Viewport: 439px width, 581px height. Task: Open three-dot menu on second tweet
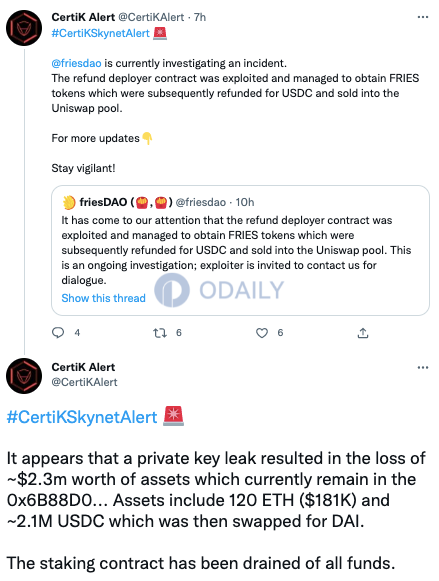(423, 367)
